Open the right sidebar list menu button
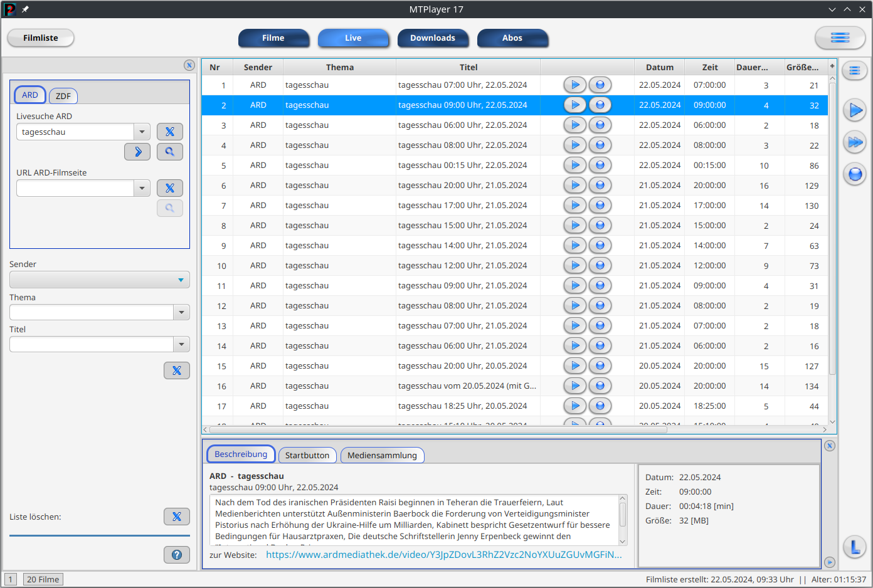 [854, 71]
